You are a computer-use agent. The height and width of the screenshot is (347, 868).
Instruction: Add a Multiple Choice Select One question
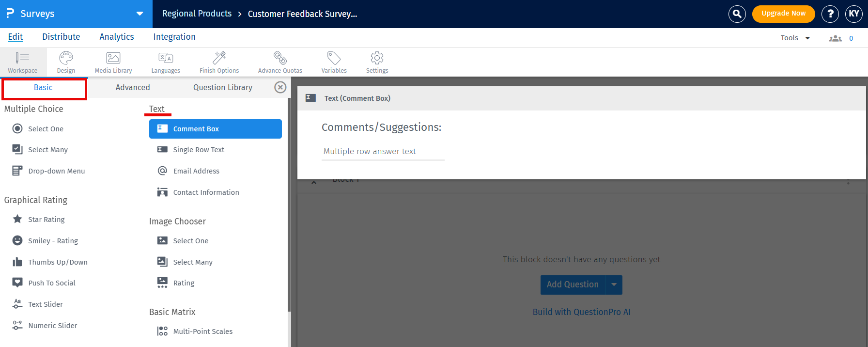click(x=38, y=128)
